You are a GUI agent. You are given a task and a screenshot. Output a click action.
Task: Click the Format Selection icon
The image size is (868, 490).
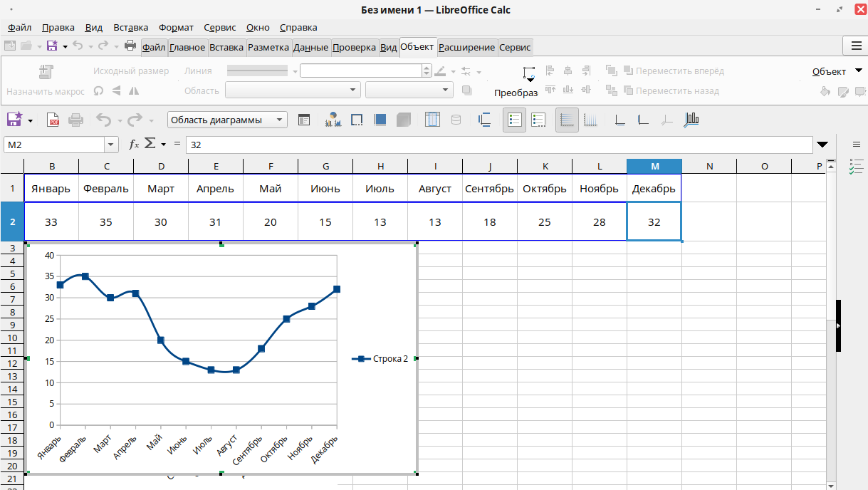304,120
